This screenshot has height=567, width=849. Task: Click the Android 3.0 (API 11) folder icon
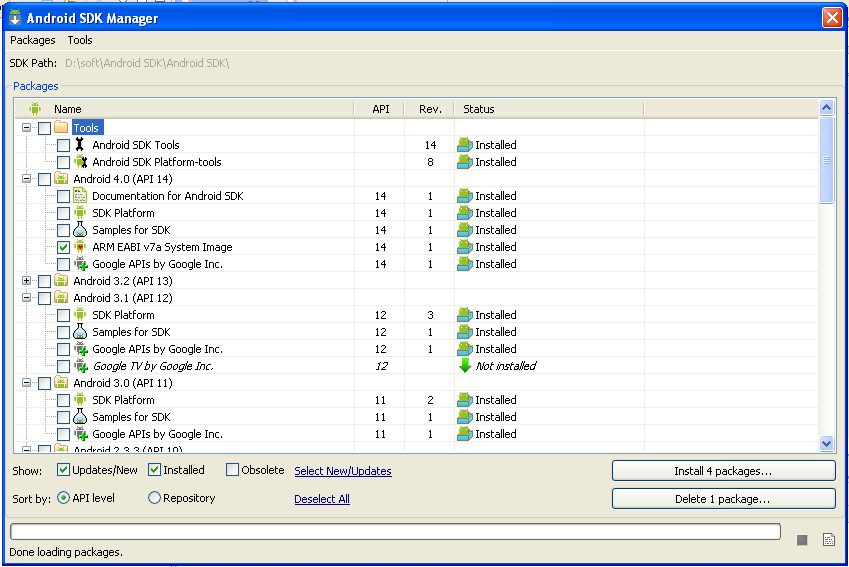[61, 382]
